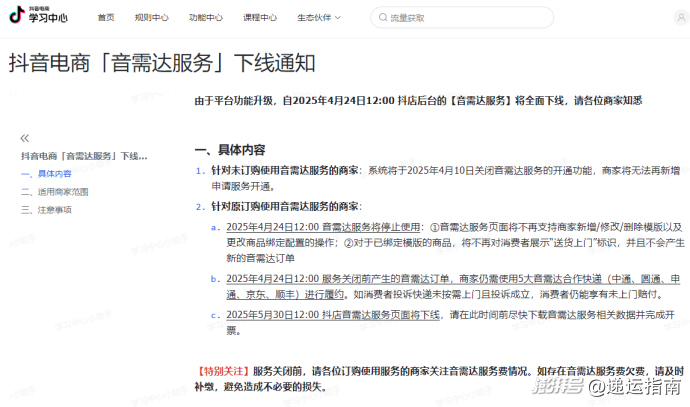Open the user avatar profile icon
This screenshot has height=407, width=690.
pyautogui.click(x=681, y=18)
